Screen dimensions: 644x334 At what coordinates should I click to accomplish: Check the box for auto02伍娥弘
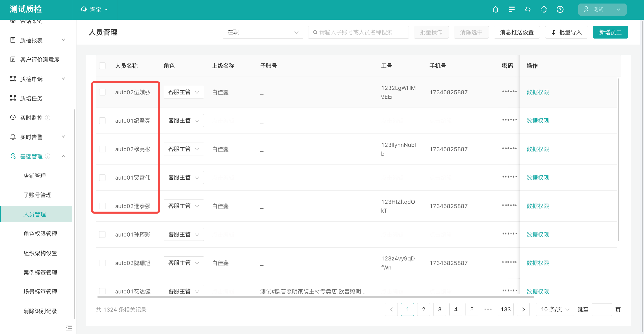click(x=102, y=92)
